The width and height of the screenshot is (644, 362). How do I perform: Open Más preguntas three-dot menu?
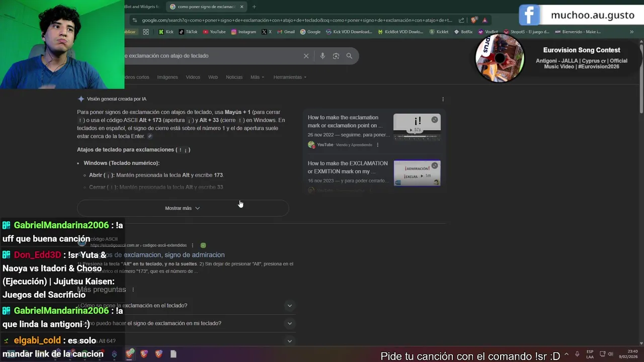(x=133, y=290)
